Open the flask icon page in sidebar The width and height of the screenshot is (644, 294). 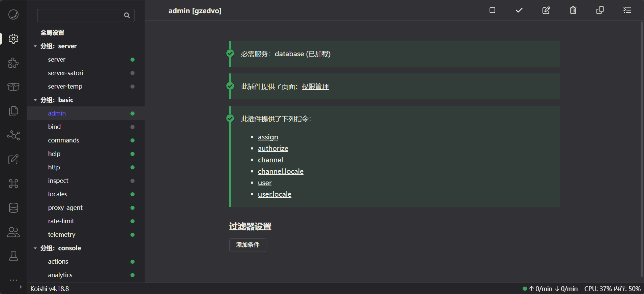click(13, 256)
